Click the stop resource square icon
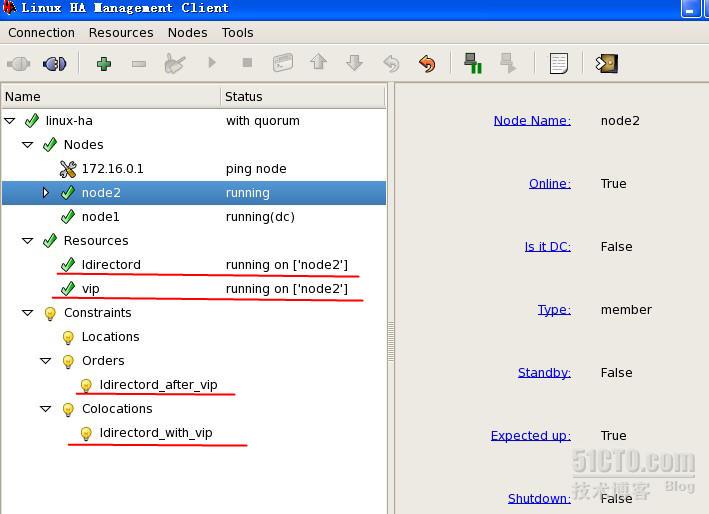 (x=247, y=62)
